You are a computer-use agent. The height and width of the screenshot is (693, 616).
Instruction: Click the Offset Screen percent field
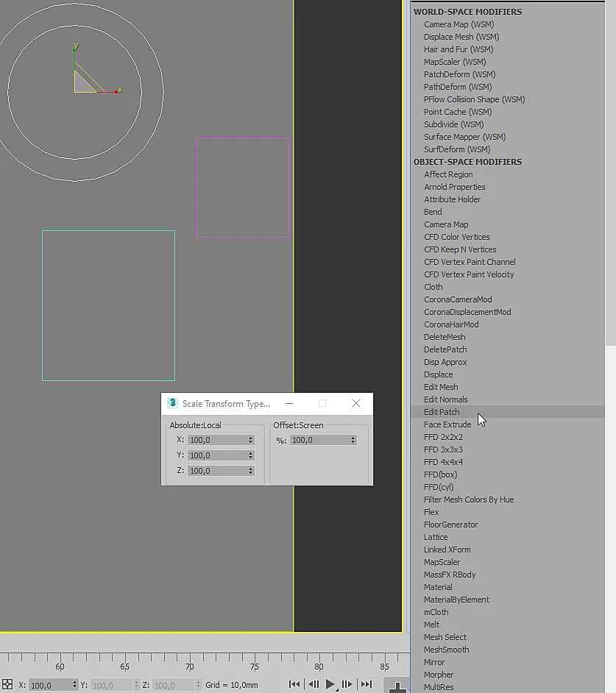319,440
